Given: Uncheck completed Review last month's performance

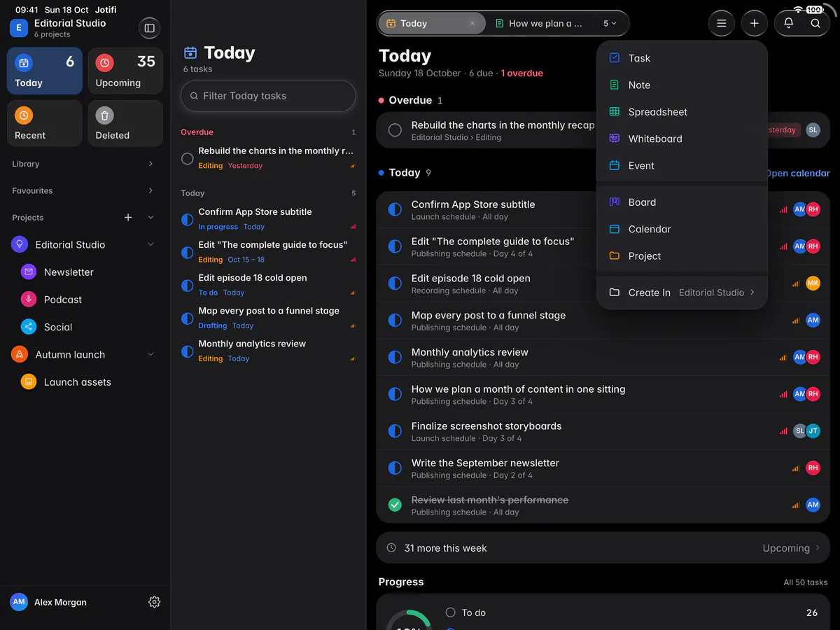Looking at the screenshot, I should pos(395,505).
